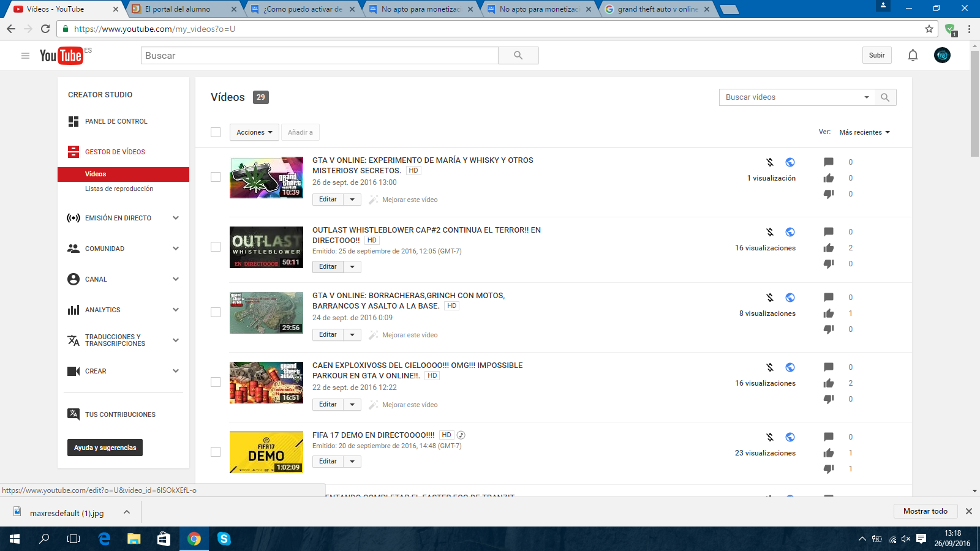980x551 pixels.
Task: Reload the page with the refresh icon
Action: click(45, 29)
